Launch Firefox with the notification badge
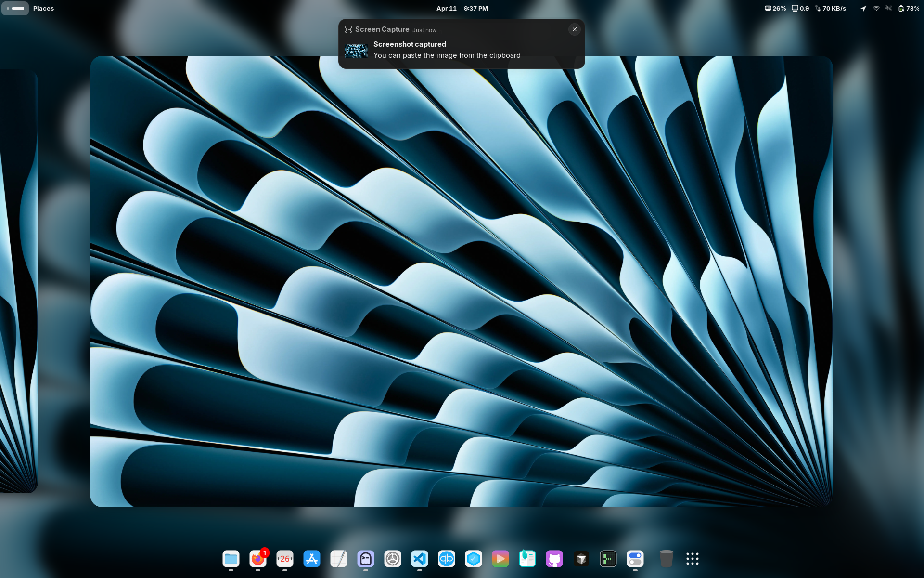 click(x=258, y=559)
